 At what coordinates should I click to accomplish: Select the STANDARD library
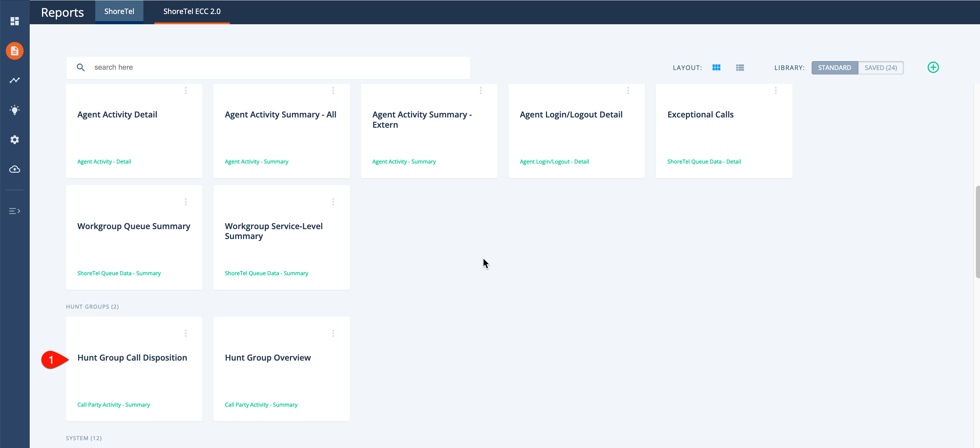coord(835,68)
